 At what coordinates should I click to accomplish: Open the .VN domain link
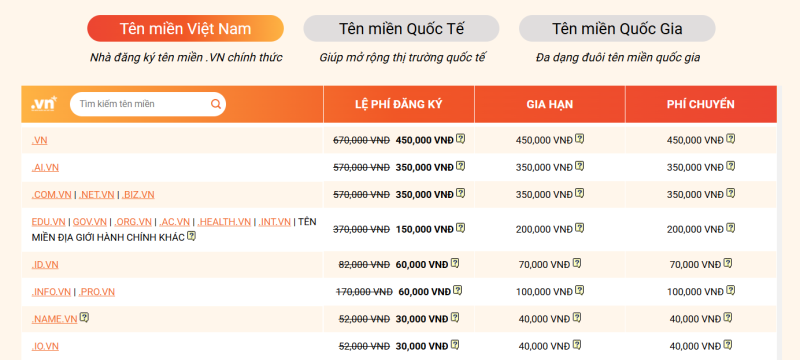tap(39, 140)
